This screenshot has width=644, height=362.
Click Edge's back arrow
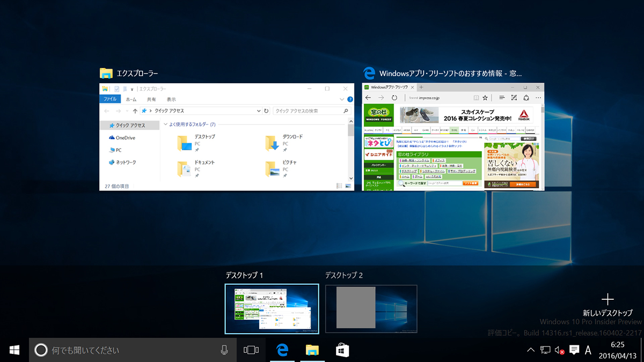pyautogui.click(x=368, y=98)
